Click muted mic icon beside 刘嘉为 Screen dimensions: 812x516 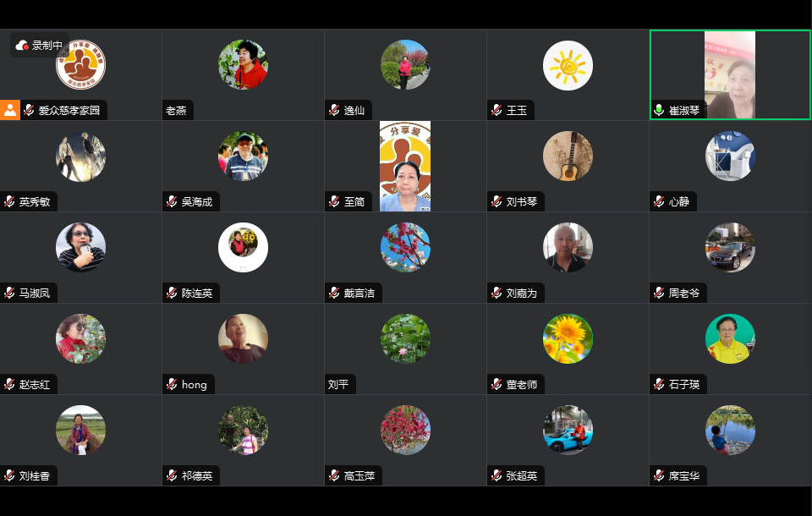497,293
